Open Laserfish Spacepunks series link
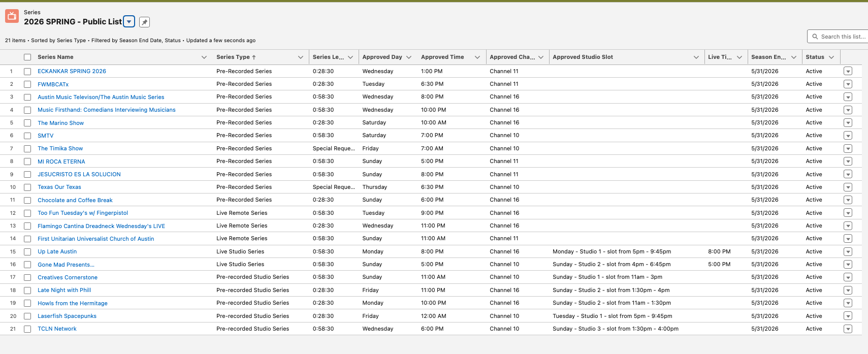This screenshot has width=868, height=354. (67, 316)
